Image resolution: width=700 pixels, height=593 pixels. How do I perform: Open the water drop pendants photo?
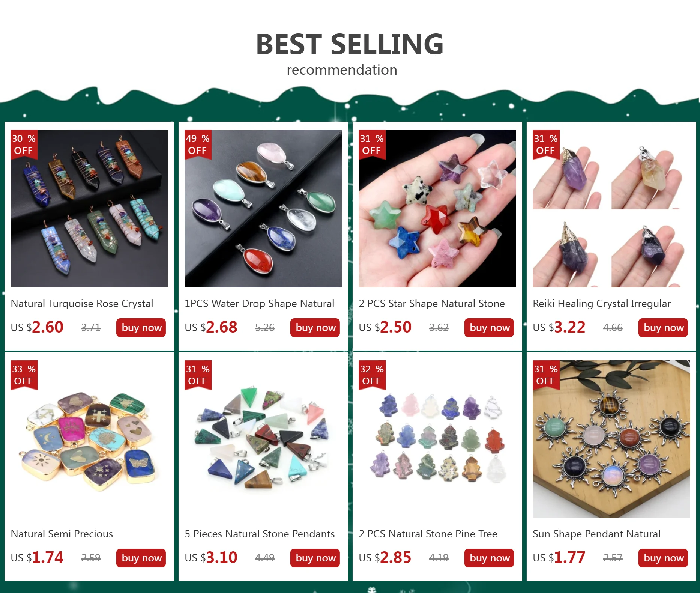coord(263,209)
